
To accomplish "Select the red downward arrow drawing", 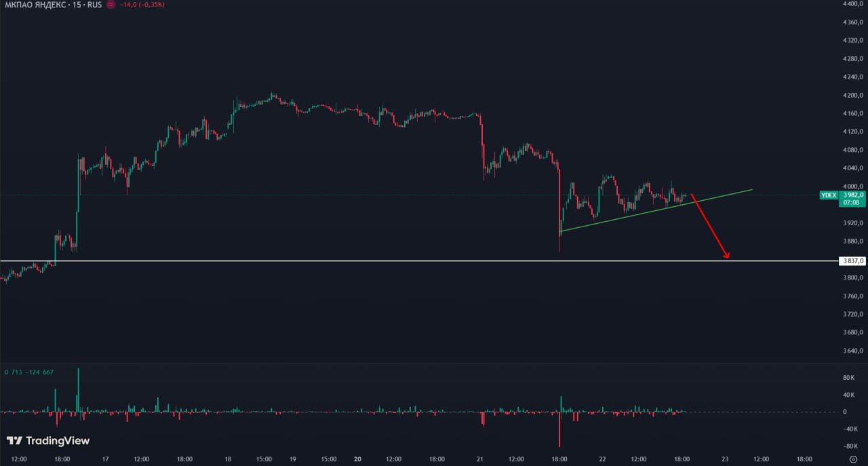I will 709,225.
